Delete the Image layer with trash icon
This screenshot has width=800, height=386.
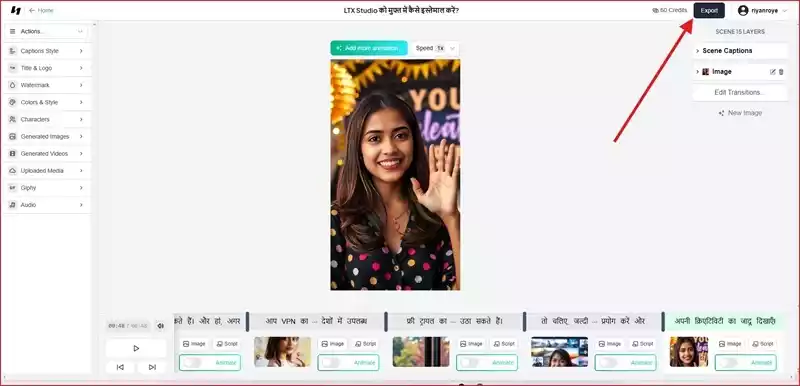pyautogui.click(x=781, y=72)
